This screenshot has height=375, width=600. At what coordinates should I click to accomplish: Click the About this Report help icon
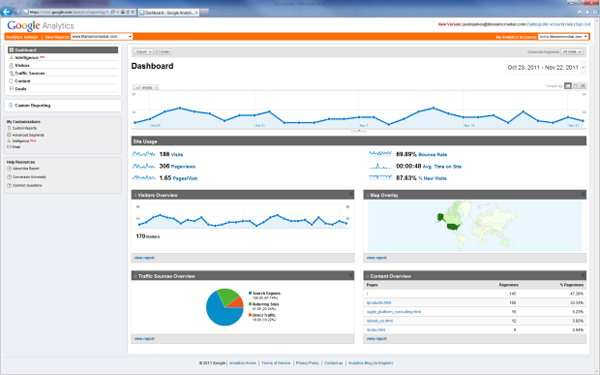10,169
